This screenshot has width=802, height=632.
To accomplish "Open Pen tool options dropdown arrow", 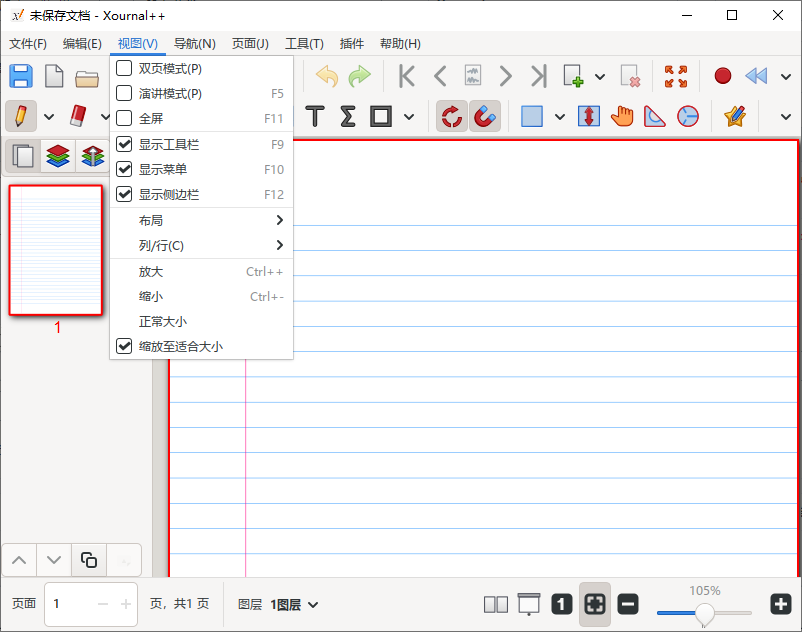I will (x=49, y=117).
